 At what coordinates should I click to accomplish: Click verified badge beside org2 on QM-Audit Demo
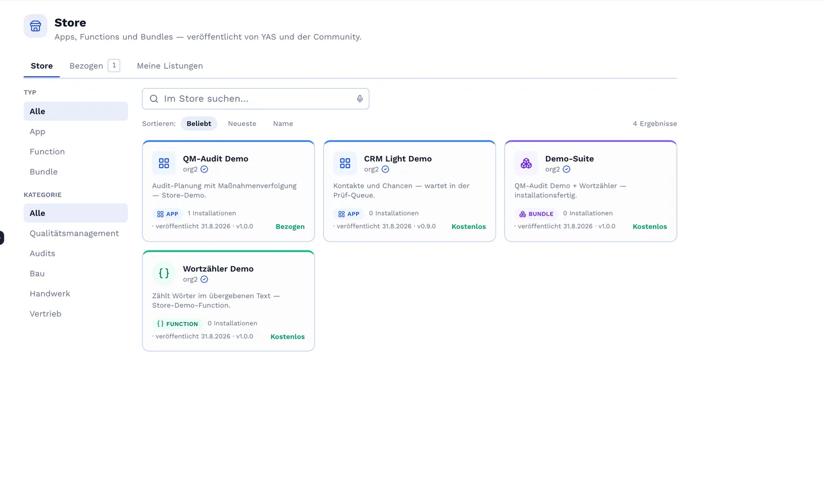[x=204, y=169]
